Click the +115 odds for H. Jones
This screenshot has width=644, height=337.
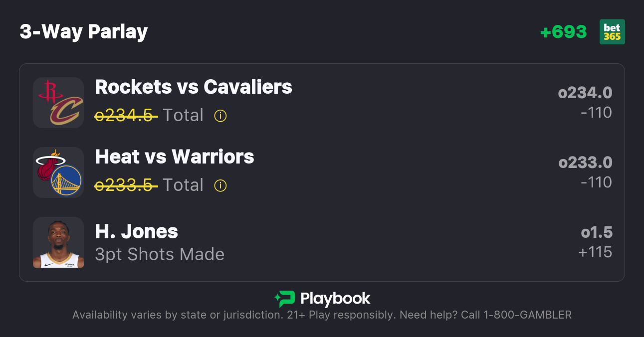click(x=595, y=252)
